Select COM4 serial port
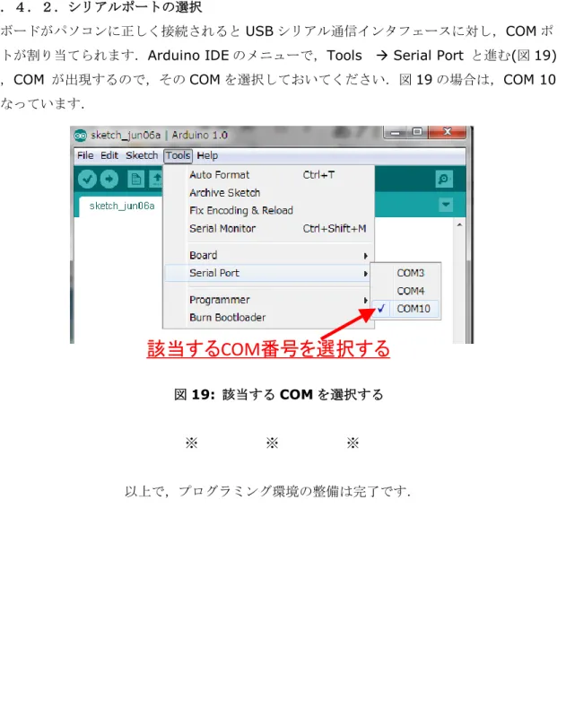566x728 pixels. click(x=406, y=291)
